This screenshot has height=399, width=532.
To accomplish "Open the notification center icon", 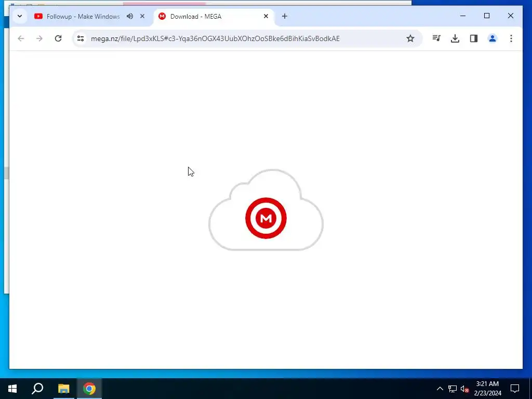I will 515,389.
